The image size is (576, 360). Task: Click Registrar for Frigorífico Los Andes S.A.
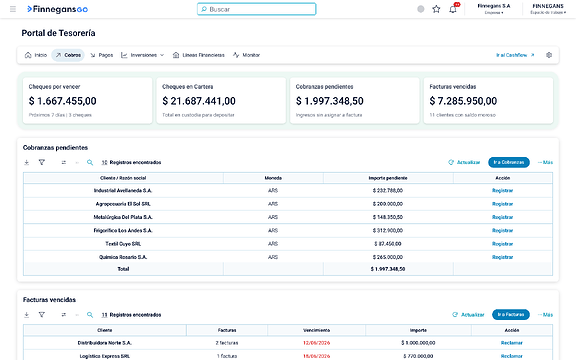tap(503, 231)
